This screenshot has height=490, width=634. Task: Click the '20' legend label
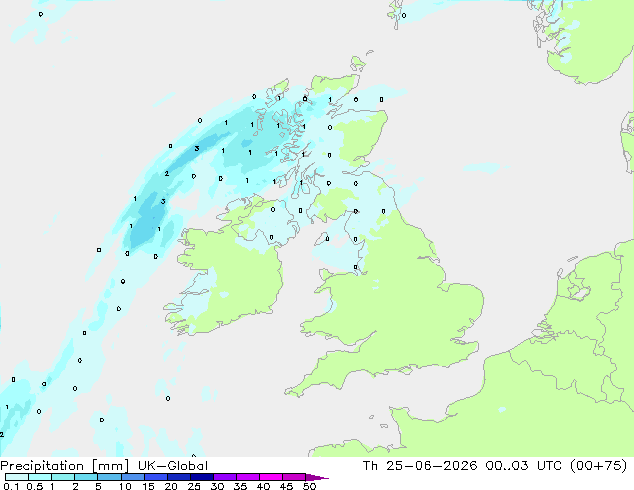(x=171, y=486)
